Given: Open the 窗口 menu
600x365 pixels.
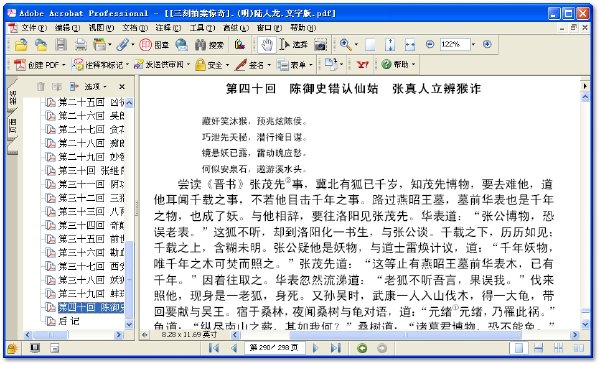Looking at the screenshot, I should 269,28.
